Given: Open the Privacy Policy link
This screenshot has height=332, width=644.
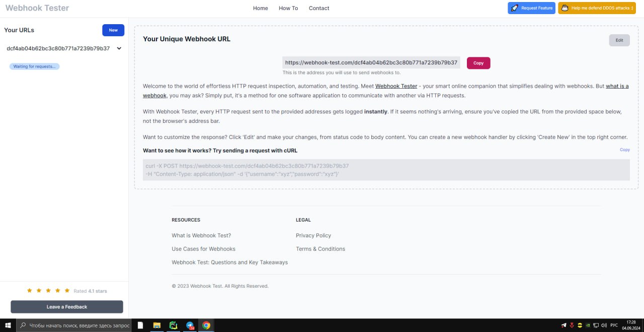Looking at the screenshot, I should tap(313, 235).
